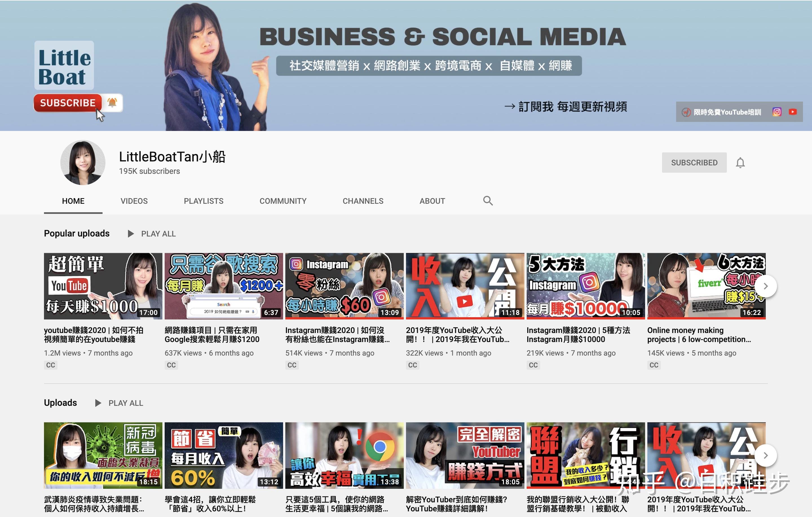
Task: Expand Uploads row with right chevron
Action: pyautogui.click(x=765, y=455)
